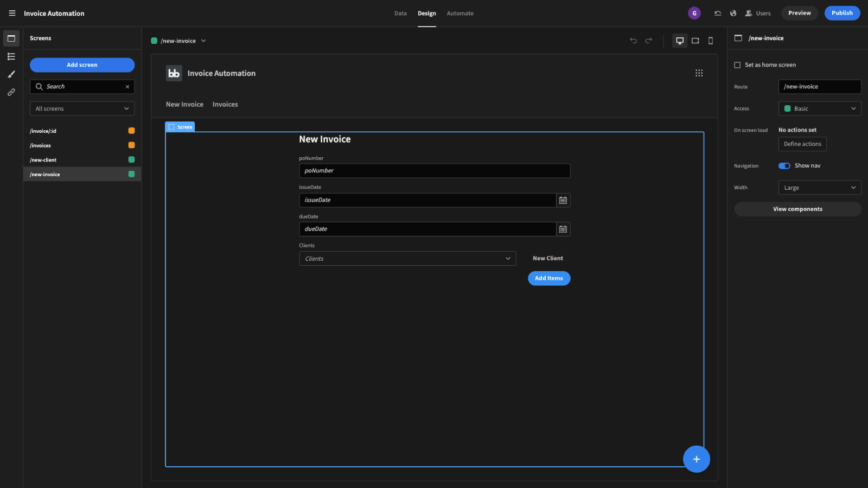Click the Route input field
This screenshot has width=868, height=488.
coord(820,87)
